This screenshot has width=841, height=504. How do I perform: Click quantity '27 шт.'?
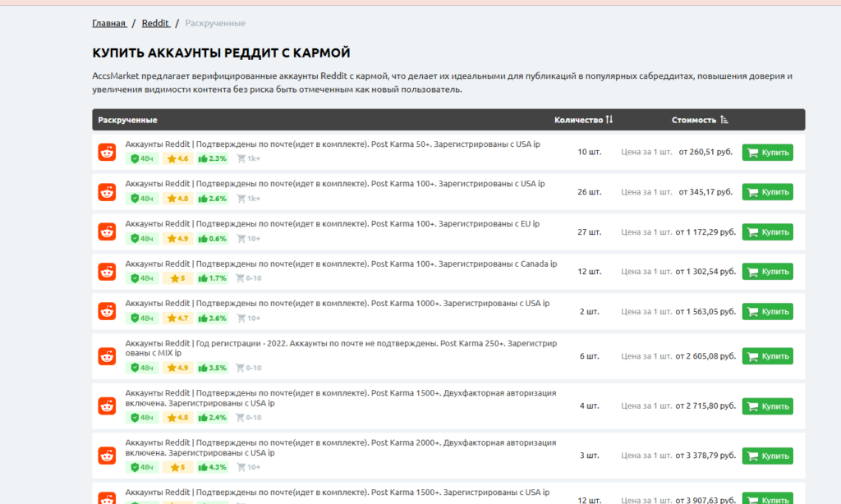[x=590, y=232]
